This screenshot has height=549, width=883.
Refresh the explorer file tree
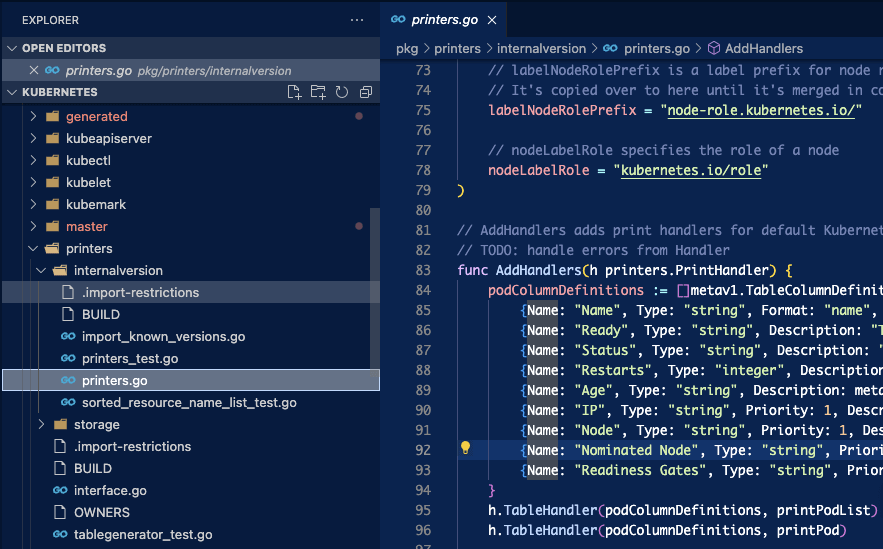tap(342, 92)
